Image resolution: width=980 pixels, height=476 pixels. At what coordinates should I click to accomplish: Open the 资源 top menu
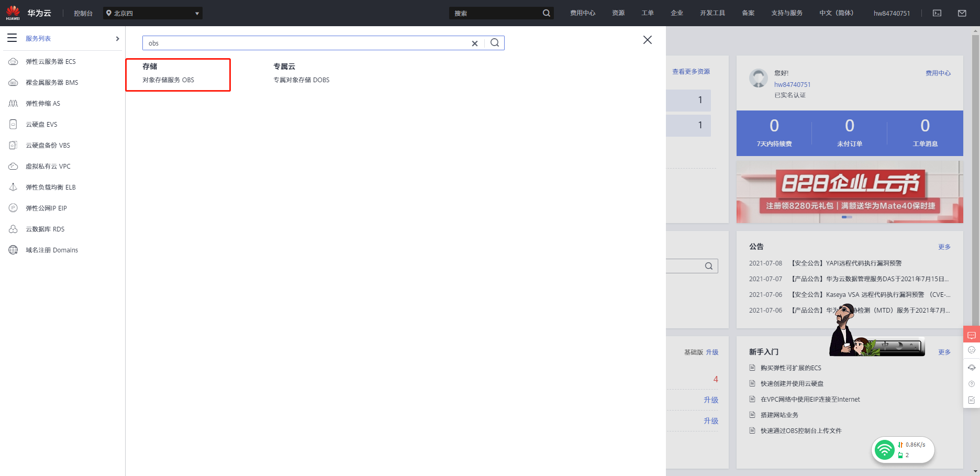pyautogui.click(x=618, y=13)
